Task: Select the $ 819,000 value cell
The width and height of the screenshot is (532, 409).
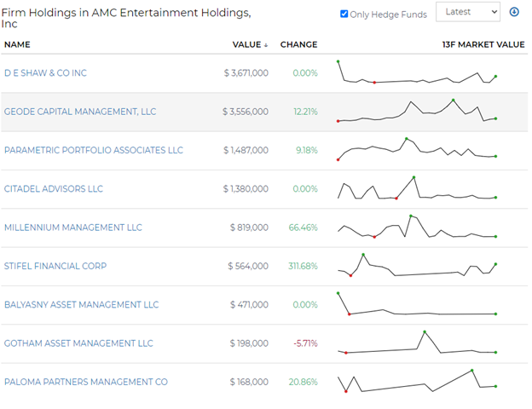Action: point(249,228)
